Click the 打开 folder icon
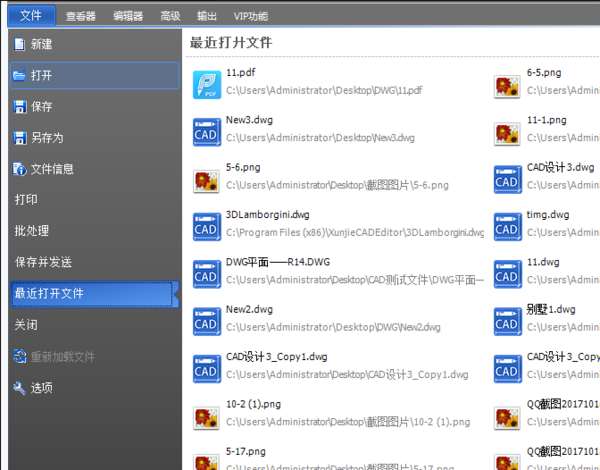Viewport: 600px width, 470px height. pos(19,75)
